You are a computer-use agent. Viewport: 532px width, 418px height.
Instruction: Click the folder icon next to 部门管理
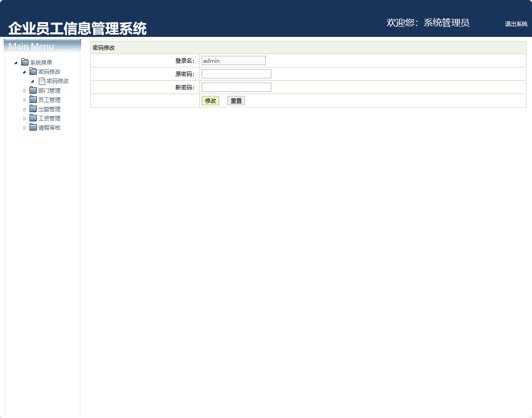(x=33, y=90)
